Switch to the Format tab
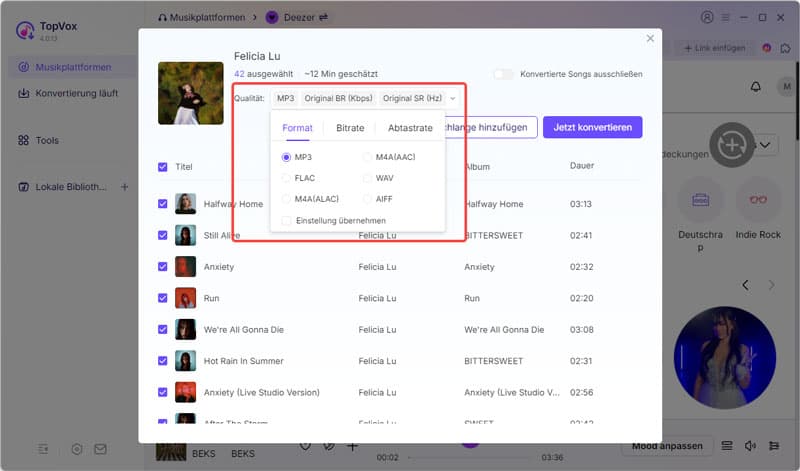The height and width of the screenshot is (471, 800). 297,128
